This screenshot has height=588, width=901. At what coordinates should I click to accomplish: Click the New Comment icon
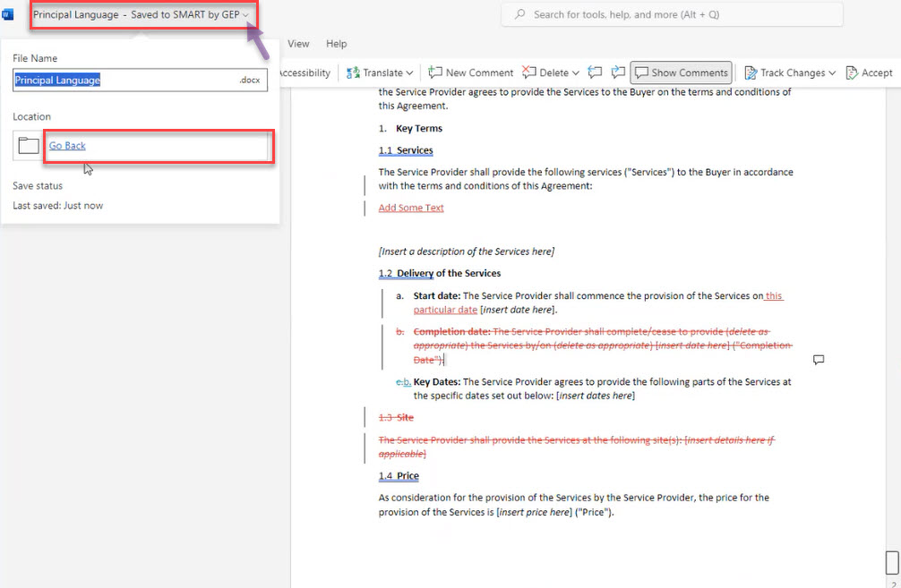436,72
